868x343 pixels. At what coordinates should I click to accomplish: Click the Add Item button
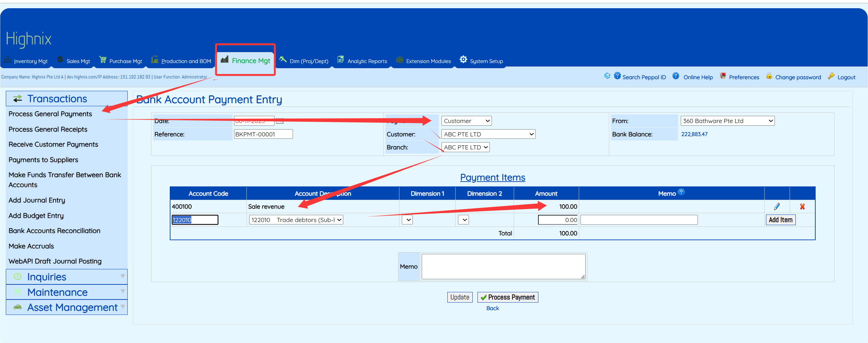coord(780,220)
